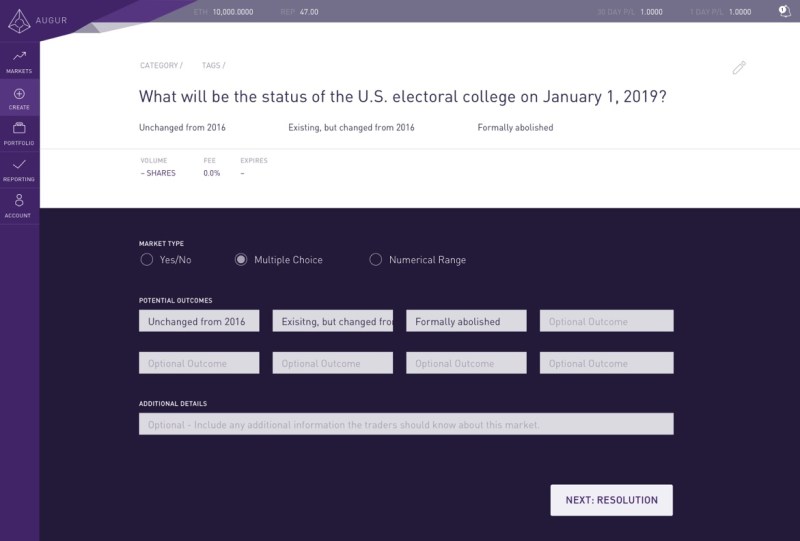Edit the 'Unchanged from 2016' outcome field

click(x=199, y=321)
